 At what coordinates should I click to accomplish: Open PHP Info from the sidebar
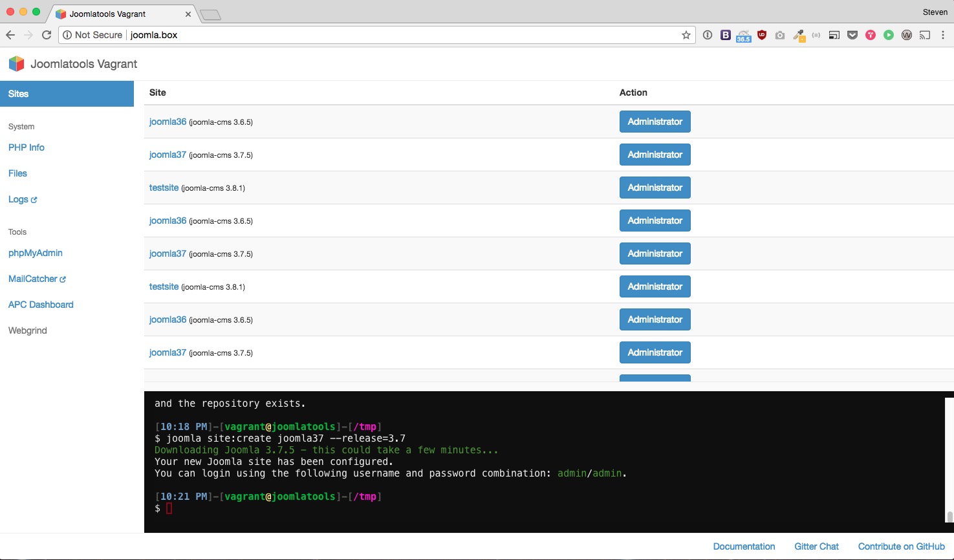point(27,147)
